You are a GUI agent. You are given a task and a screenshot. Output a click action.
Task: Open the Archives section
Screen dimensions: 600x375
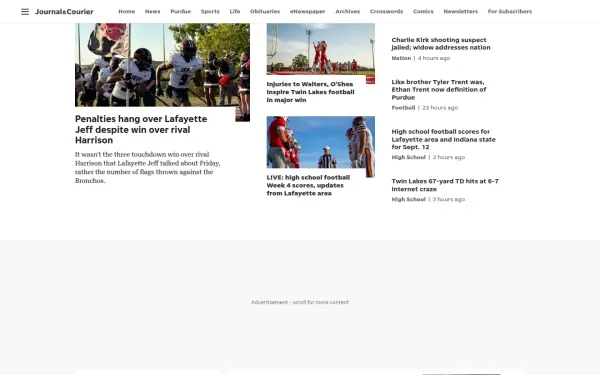tap(347, 11)
